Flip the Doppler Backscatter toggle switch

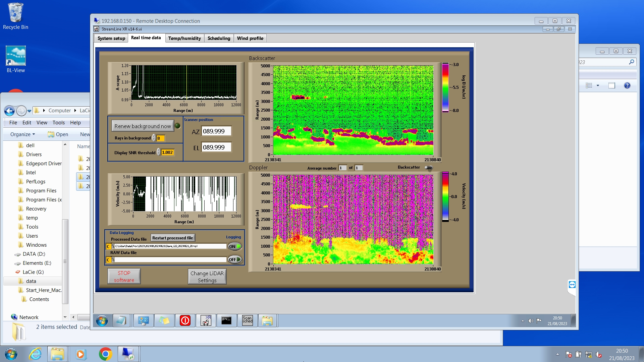(x=429, y=168)
